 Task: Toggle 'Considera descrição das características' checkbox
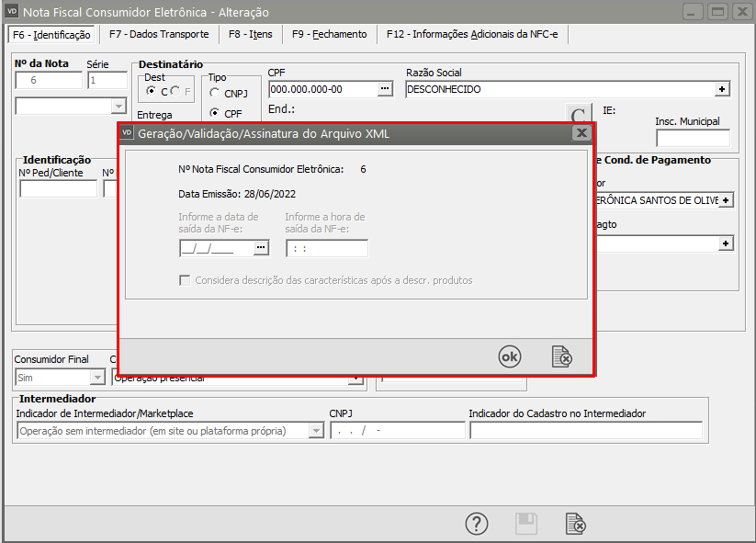point(185,280)
